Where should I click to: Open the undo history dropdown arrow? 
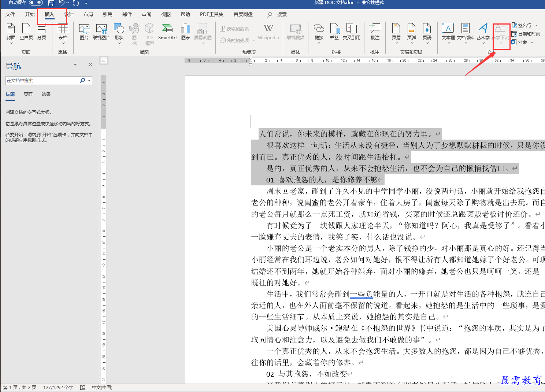[67, 3]
